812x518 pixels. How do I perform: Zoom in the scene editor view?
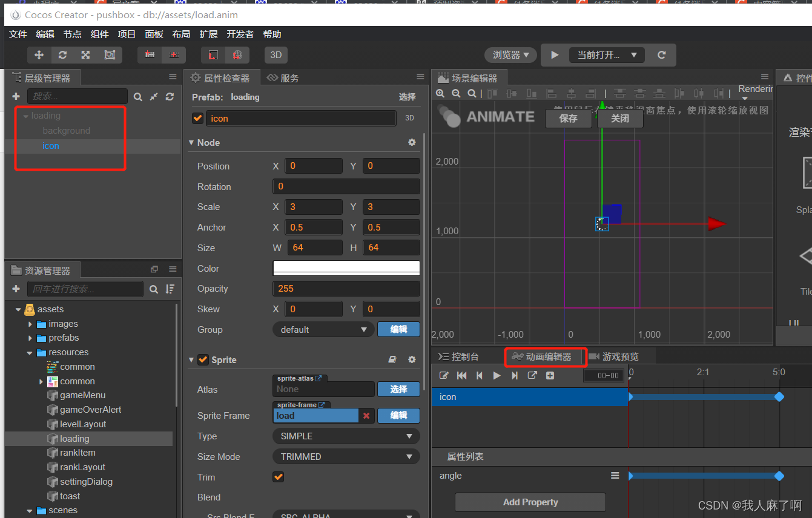(440, 93)
